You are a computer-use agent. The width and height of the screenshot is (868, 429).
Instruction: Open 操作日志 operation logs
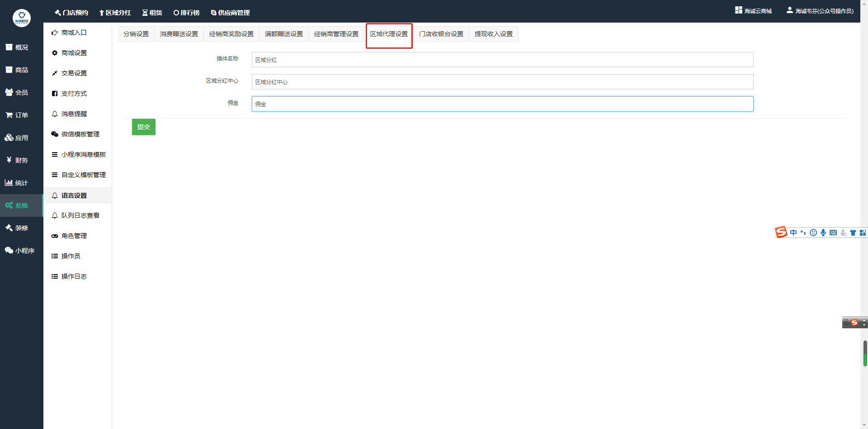[x=69, y=276]
